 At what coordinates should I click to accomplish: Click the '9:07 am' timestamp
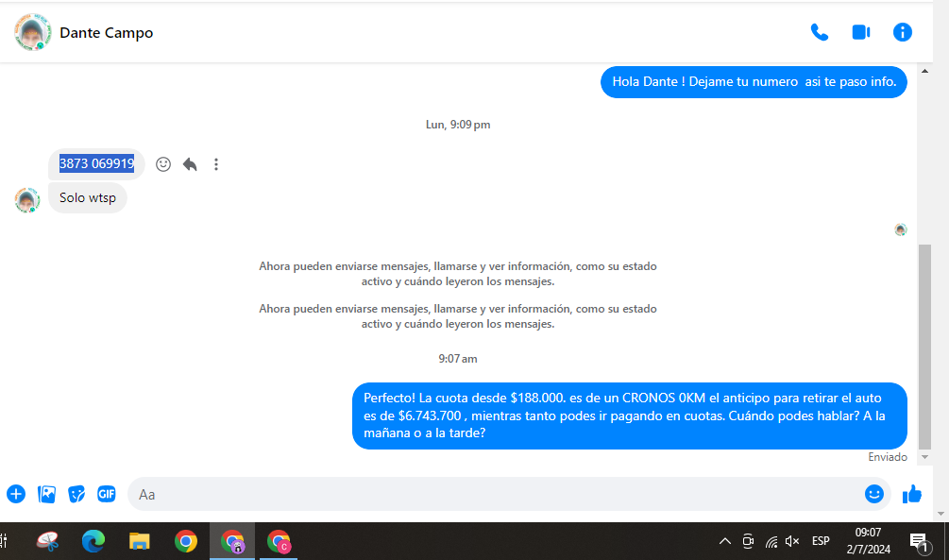(458, 359)
